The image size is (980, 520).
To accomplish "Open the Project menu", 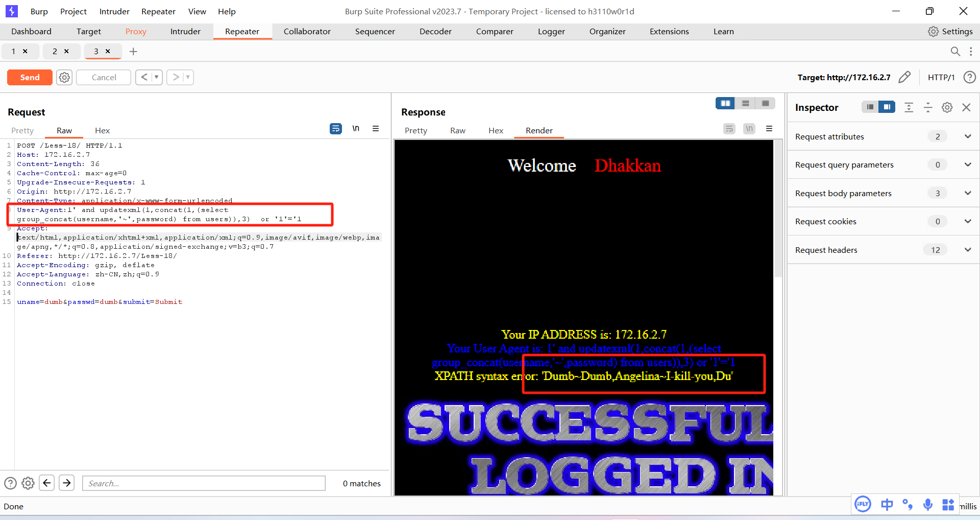I will (73, 11).
